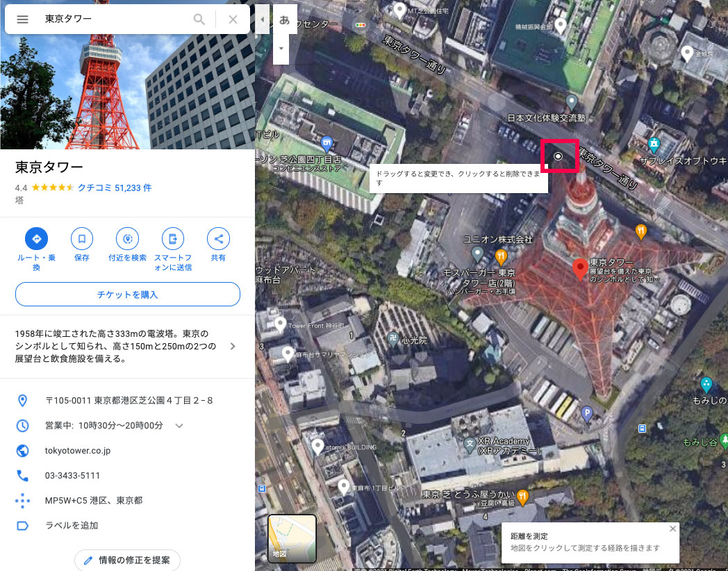Image resolution: width=728 pixels, height=571 pixels.
Task: Click the 保存 save icon
Action: [x=82, y=239]
